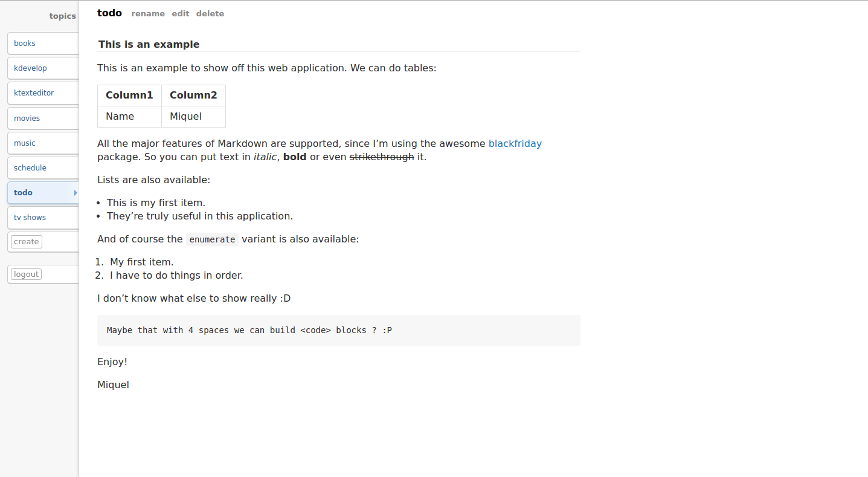868x477 pixels.
Task: Click the Column2 table header
Action: click(x=193, y=96)
